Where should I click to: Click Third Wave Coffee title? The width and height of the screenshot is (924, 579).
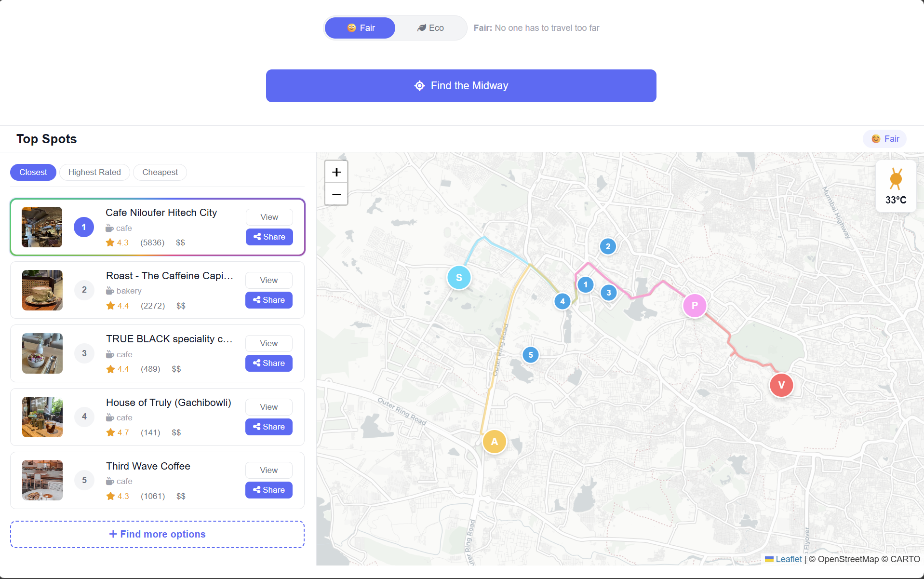[148, 466]
